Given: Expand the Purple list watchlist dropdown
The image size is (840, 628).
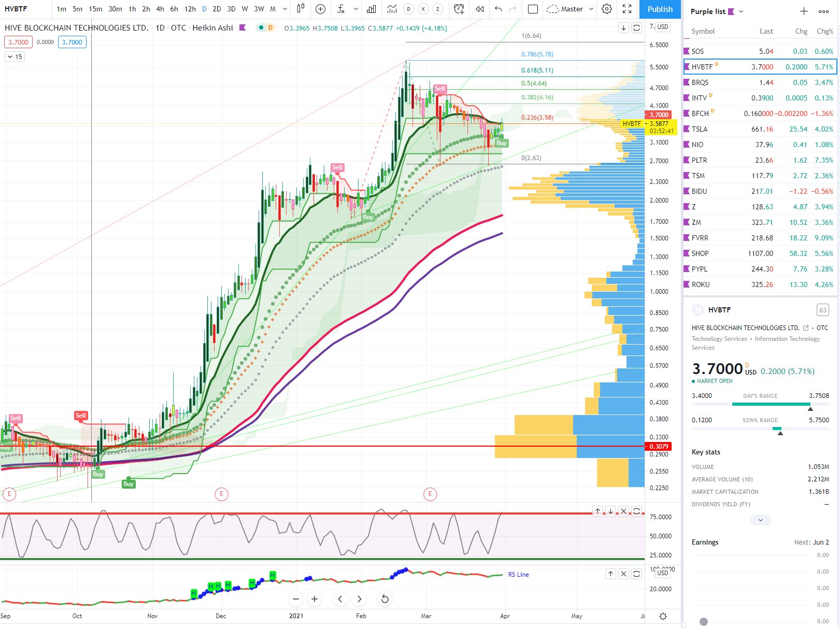Looking at the screenshot, I should click(x=741, y=11).
